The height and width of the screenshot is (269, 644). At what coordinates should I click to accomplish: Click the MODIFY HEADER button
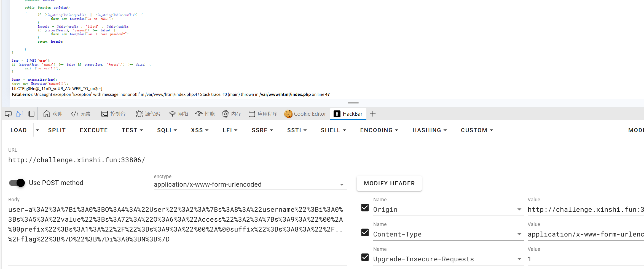(x=389, y=183)
